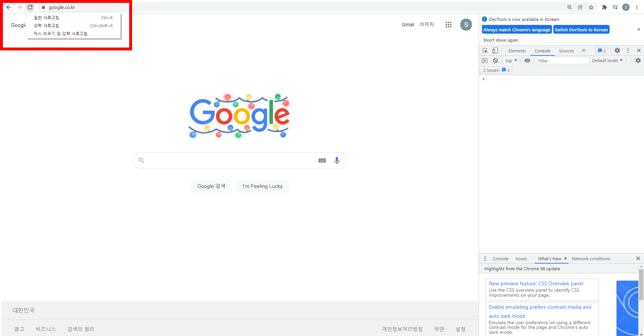Open Chrome profile avatar in toolbar
This screenshot has width=644, height=336.
point(626,7)
